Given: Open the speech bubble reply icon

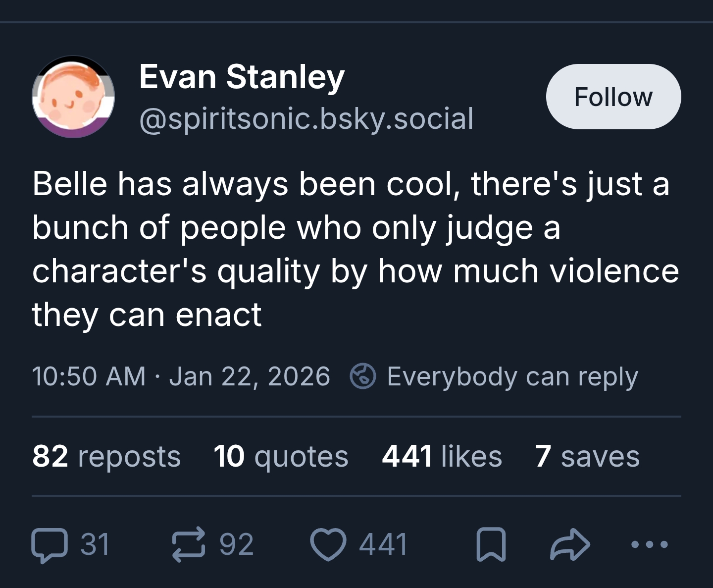Looking at the screenshot, I should click(x=49, y=545).
